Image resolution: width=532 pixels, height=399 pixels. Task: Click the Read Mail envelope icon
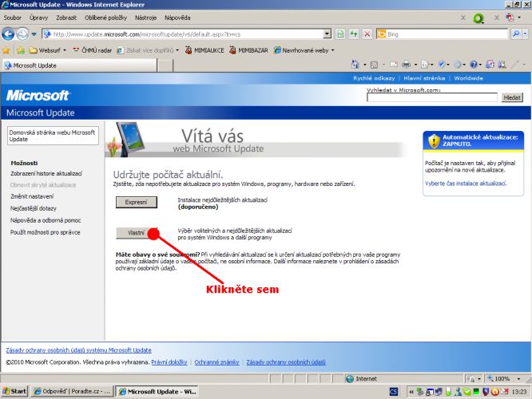394,65
